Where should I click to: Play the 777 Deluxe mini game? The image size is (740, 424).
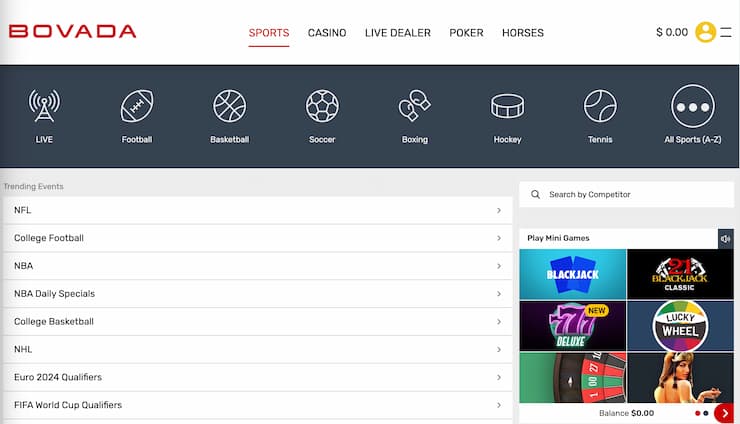(x=572, y=326)
